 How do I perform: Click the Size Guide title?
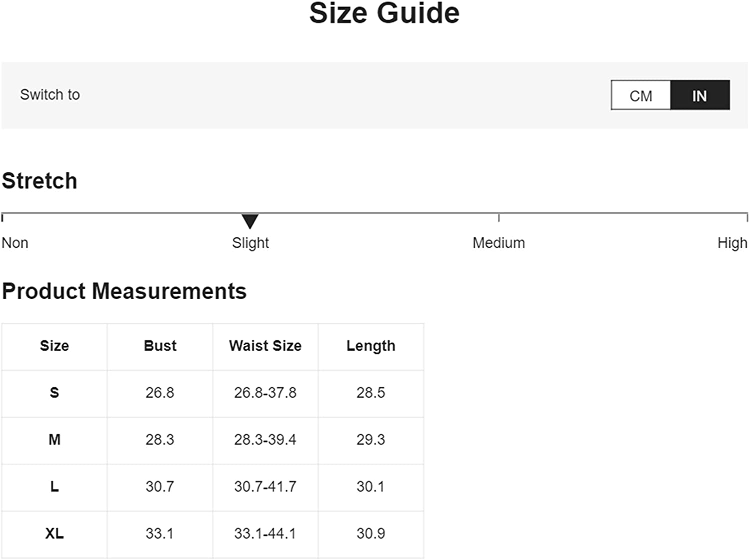384,13
